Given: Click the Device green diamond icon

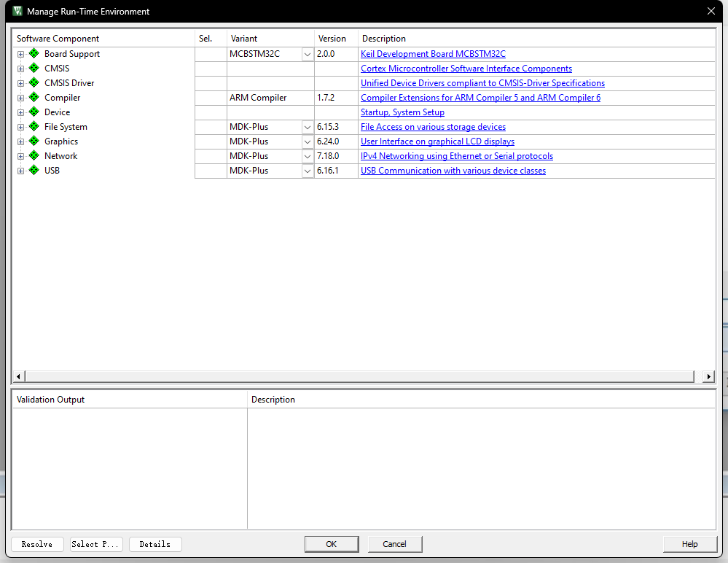Looking at the screenshot, I should [x=34, y=112].
